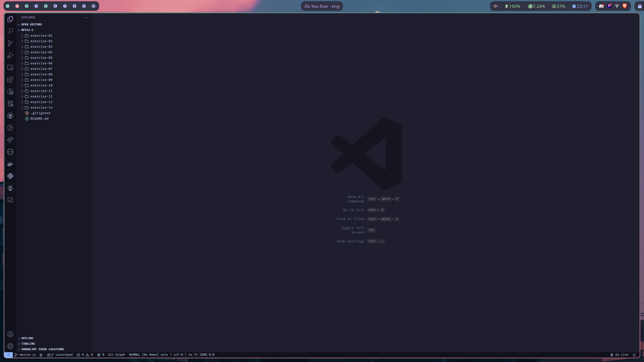Switch to workspace 5
The image size is (644, 362).
click(46, 6)
